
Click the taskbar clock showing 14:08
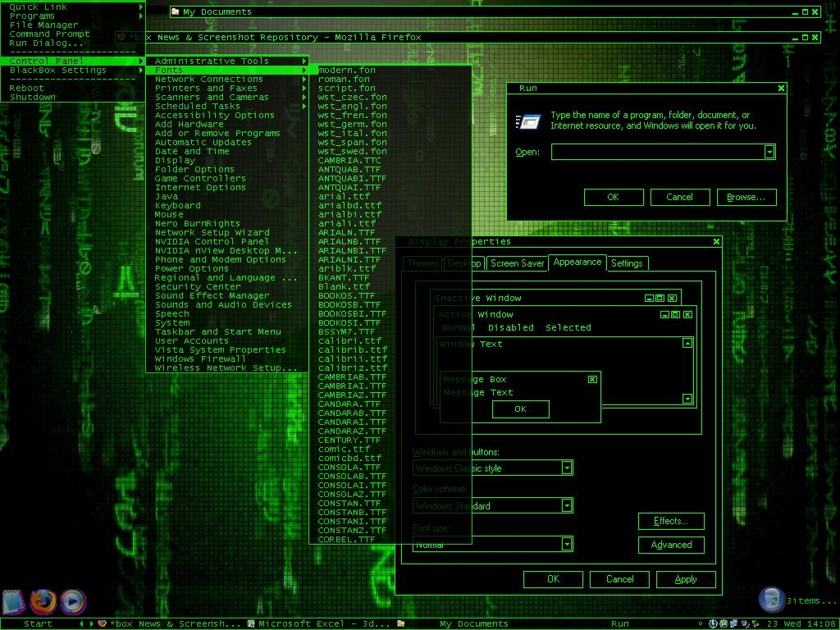tap(822, 623)
